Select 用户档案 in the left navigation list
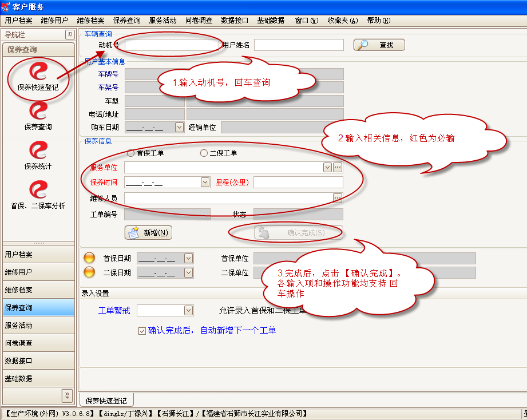 pos(38,255)
